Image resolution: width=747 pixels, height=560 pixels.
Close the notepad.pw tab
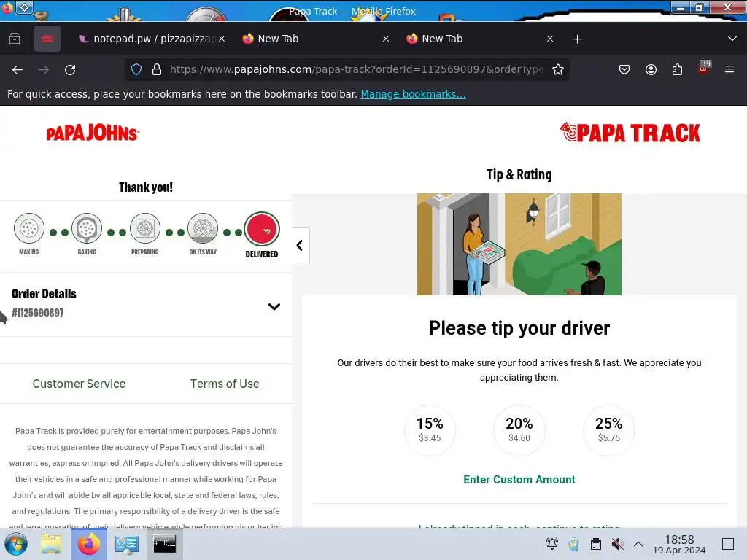click(x=222, y=39)
